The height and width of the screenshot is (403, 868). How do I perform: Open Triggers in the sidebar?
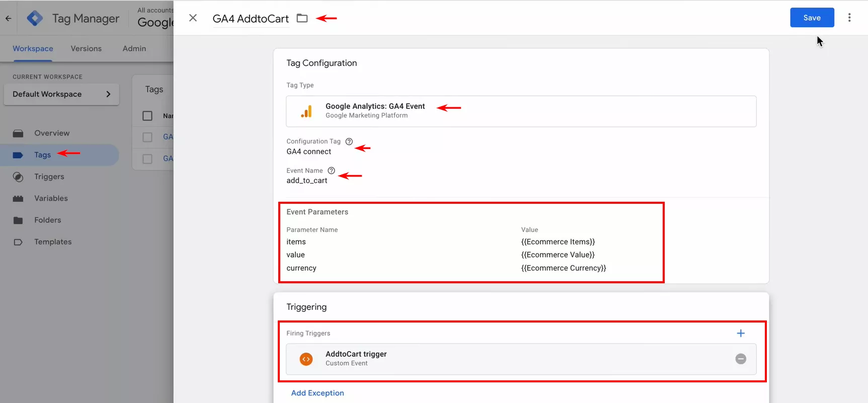click(49, 177)
